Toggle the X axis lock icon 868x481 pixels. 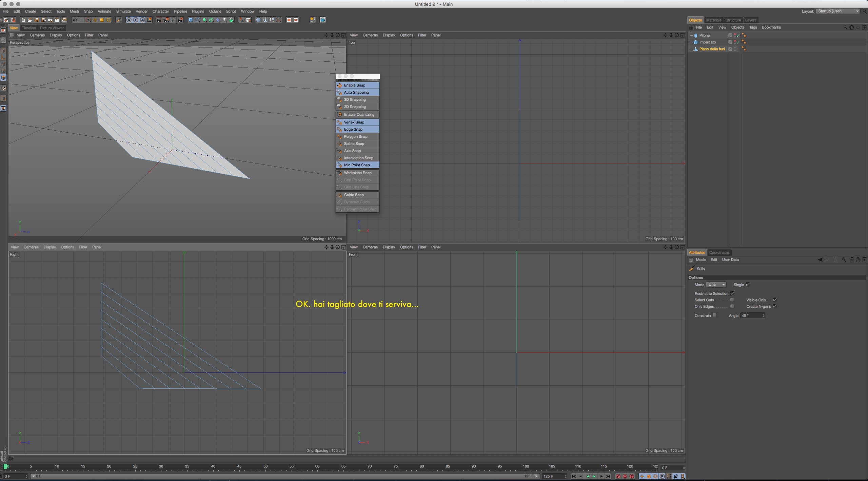129,20
